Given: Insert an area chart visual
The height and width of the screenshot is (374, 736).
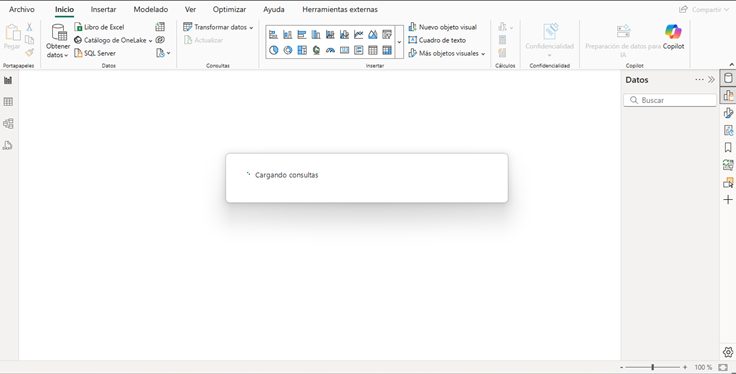Looking at the screenshot, I should pyautogui.click(x=373, y=34).
